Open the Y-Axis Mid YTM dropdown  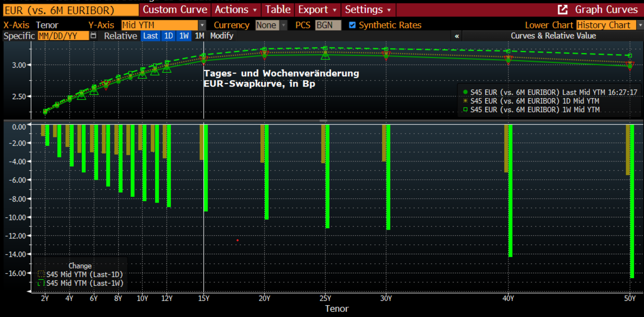pyautogui.click(x=202, y=25)
